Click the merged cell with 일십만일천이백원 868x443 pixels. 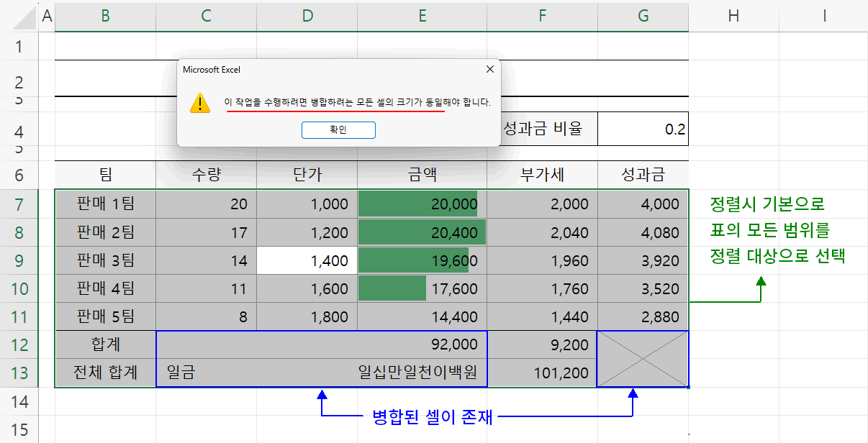(321, 373)
